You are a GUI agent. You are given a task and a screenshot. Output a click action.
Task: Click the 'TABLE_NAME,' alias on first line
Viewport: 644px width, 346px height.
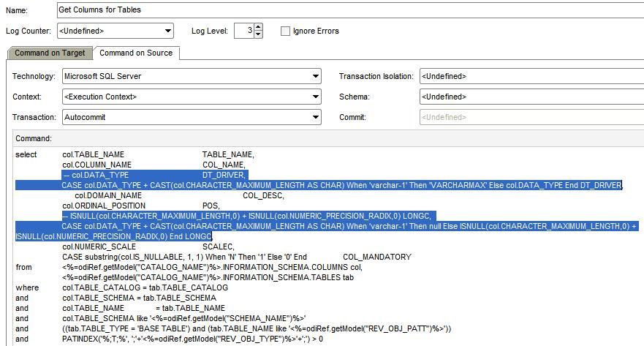(228, 154)
